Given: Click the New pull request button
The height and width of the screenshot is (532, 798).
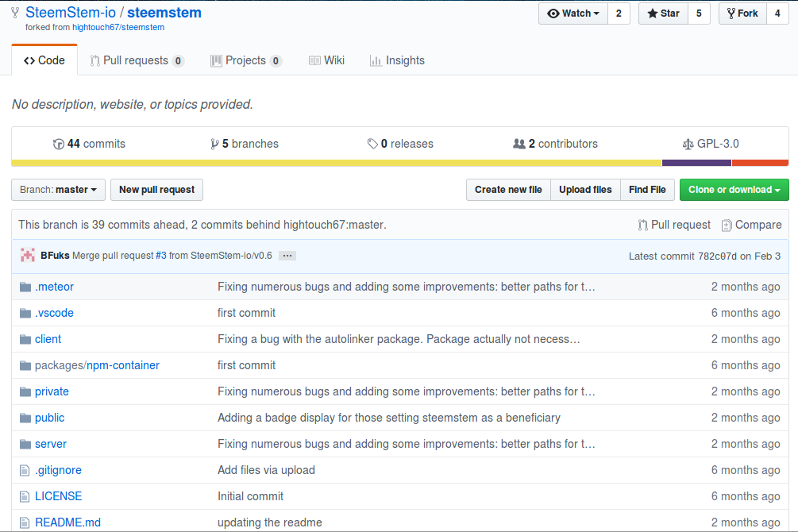Looking at the screenshot, I should pos(156,190).
